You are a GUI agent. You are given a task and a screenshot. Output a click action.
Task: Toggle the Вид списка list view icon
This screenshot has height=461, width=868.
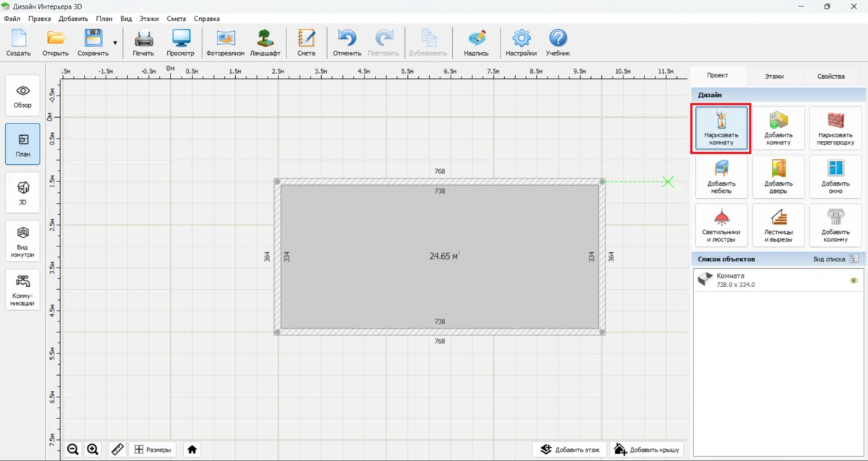point(854,259)
